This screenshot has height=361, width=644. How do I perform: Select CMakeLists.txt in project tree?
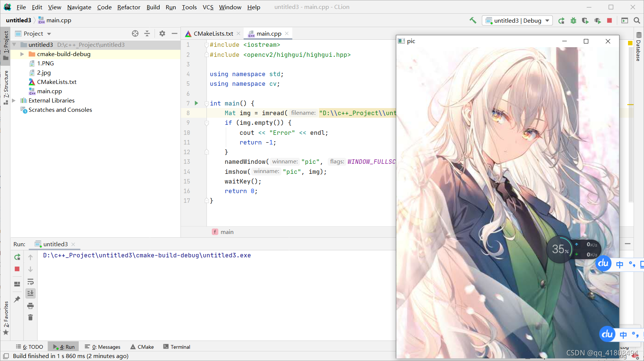[56, 82]
